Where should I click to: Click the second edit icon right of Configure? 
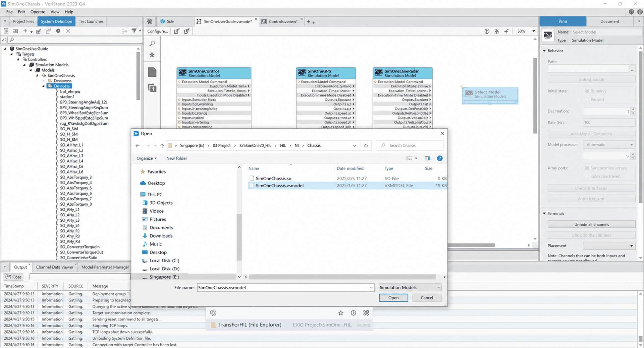pyautogui.click(x=186, y=31)
